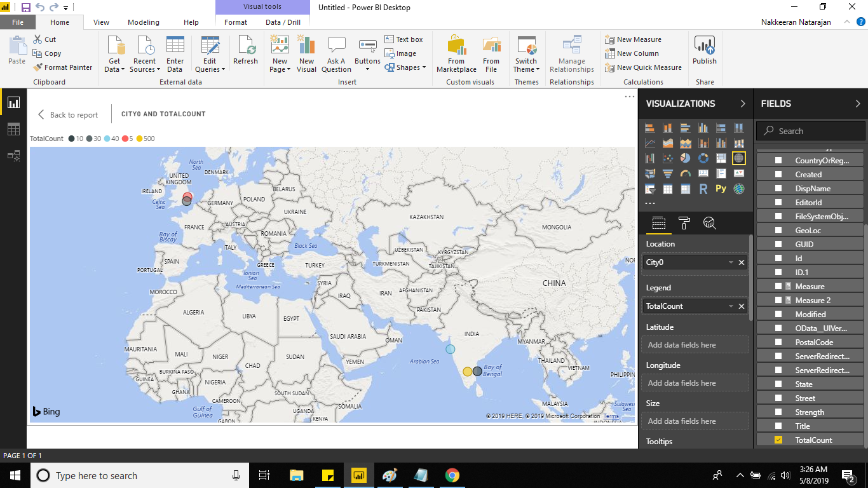Image resolution: width=868 pixels, height=488 pixels.
Task: Select the table visual icon
Action: point(668,189)
